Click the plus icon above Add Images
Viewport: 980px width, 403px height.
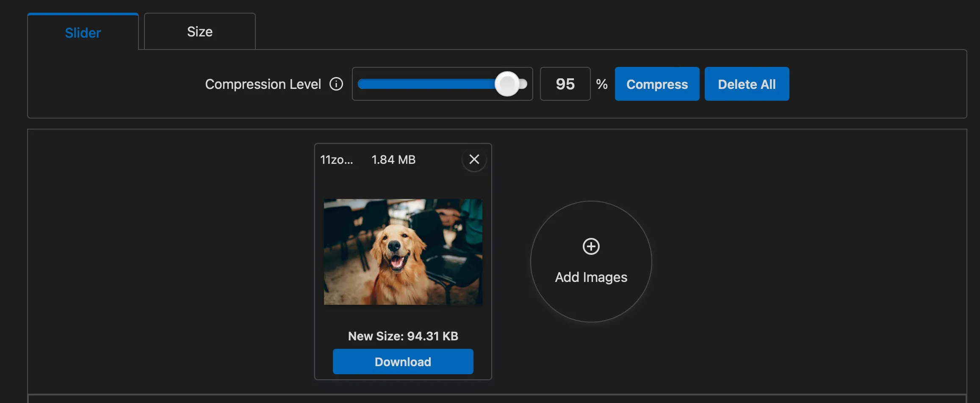pyautogui.click(x=591, y=246)
